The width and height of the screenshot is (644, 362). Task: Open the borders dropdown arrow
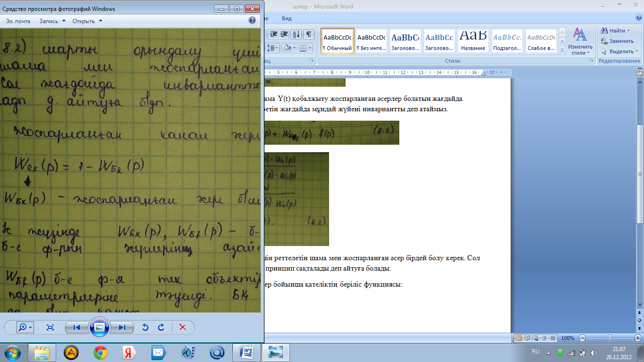310,48
